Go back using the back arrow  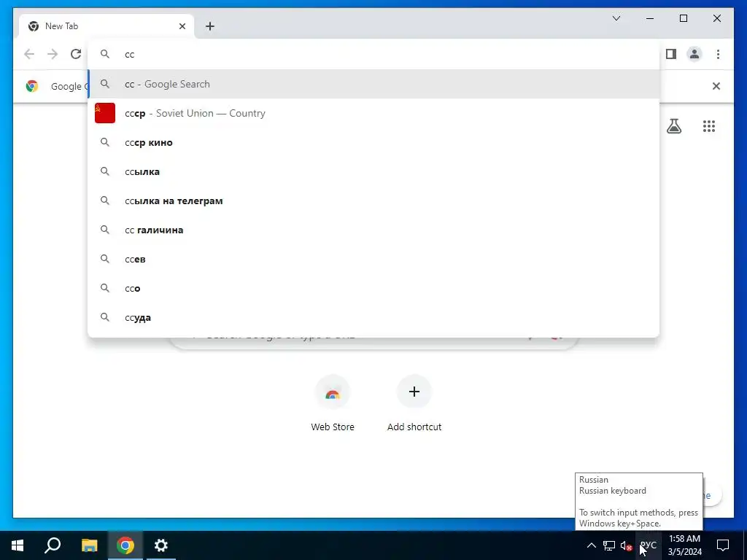(29, 54)
